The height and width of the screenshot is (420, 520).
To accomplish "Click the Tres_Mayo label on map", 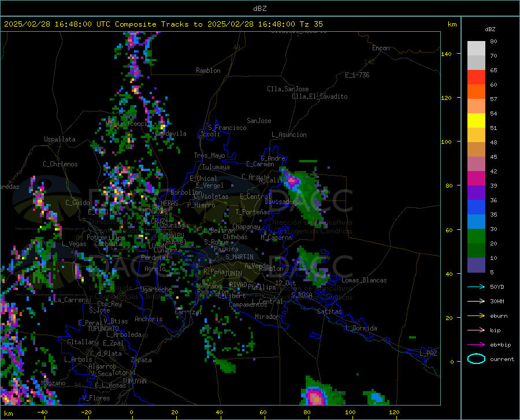I will pyautogui.click(x=209, y=155).
